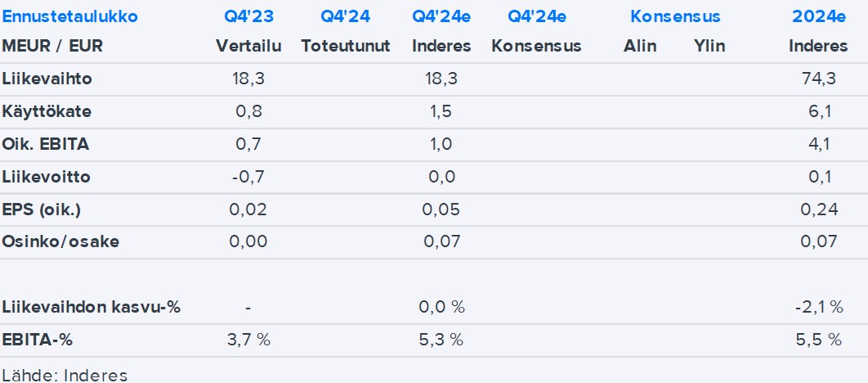Viewport: 868px width, 383px height.
Task: Click the EBITA-% row label
Action: pyautogui.click(x=43, y=340)
